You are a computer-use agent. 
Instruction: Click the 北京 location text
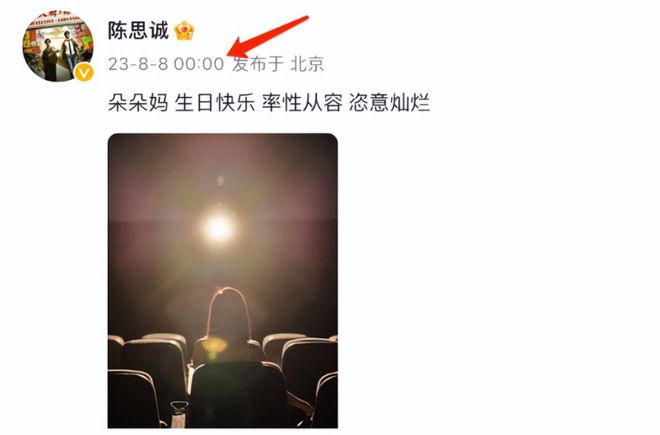point(307,64)
